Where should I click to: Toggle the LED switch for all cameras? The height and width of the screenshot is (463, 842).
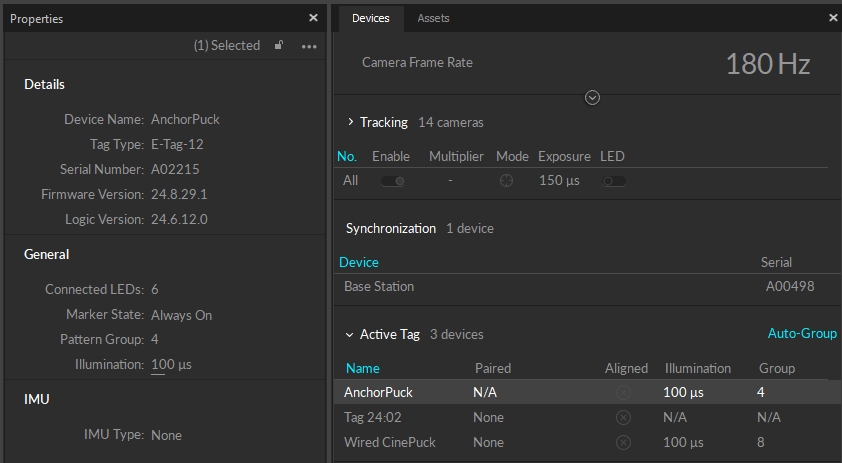[614, 181]
